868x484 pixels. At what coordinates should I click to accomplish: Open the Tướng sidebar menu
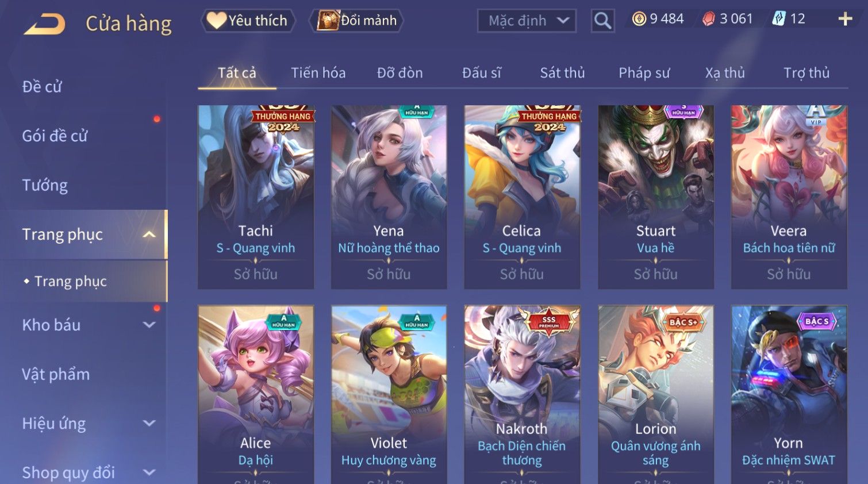tap(45, 185)
